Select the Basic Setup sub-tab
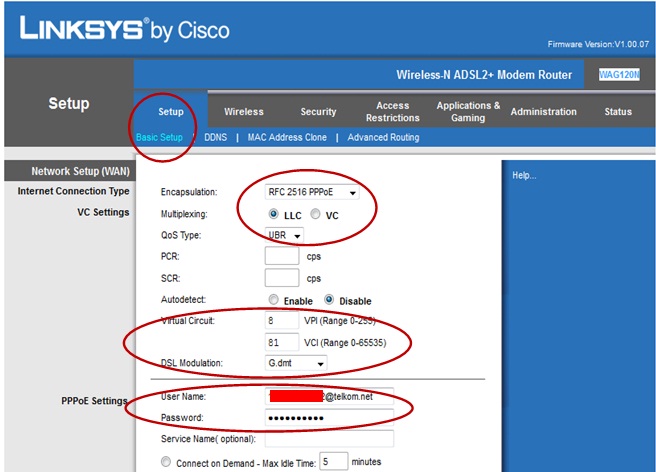This screenshot has width=656, height=472. tap(159, 137)
